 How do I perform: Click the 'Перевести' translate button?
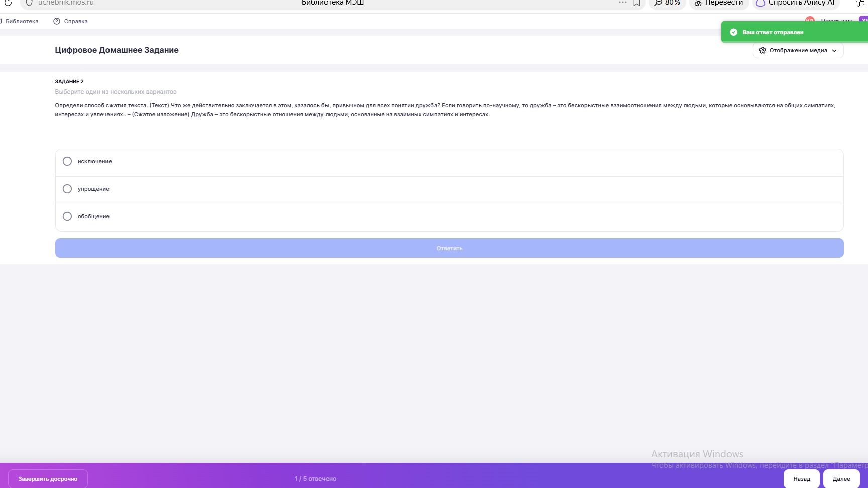719,3
